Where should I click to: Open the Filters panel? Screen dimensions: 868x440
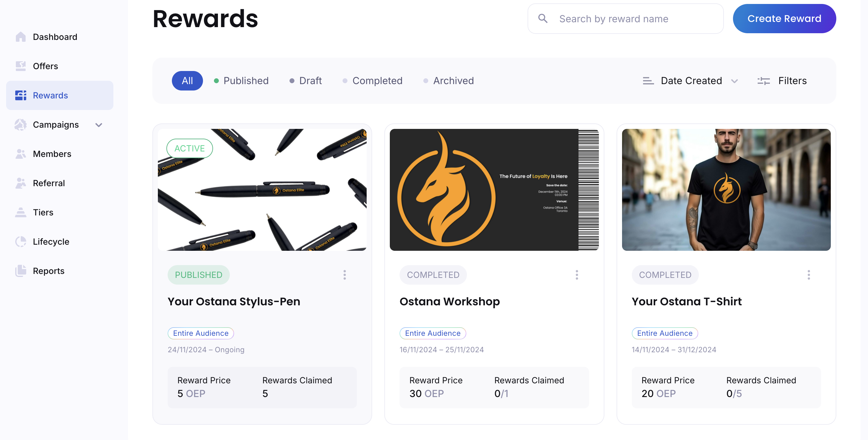782,81
